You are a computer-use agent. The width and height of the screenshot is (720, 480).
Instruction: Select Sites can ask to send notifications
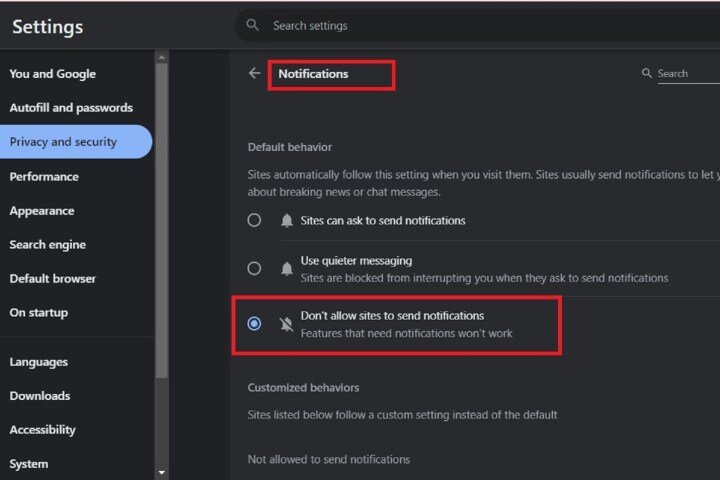pos(254,220)
